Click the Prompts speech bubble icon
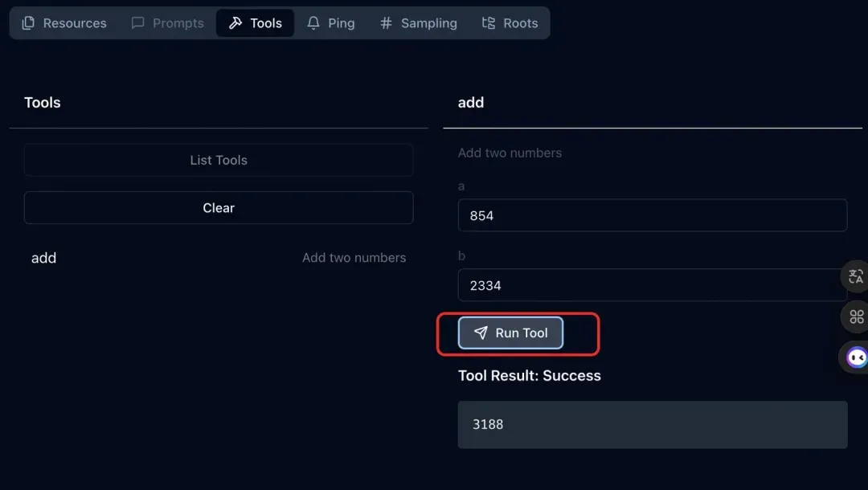This screenshot has width=868, height=490. [138, 23]
